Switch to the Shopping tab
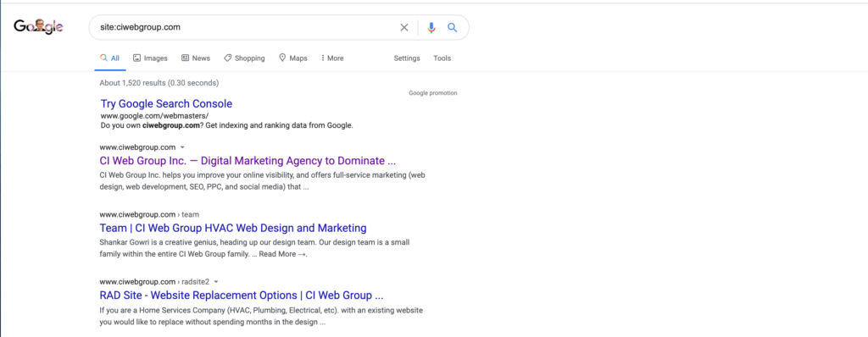Screen dimensions: 868x337 244,58
